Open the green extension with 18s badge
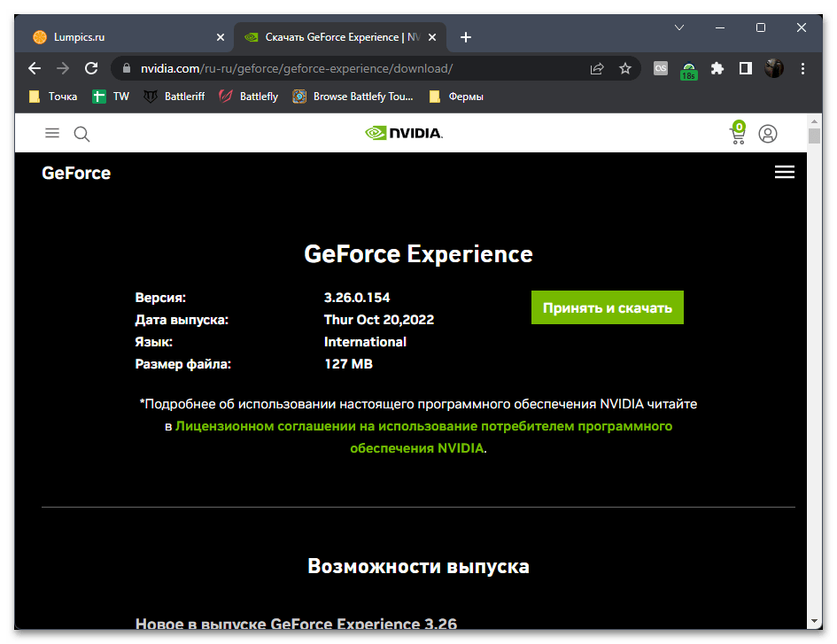837x644 pixels. (x=688, y=70)
